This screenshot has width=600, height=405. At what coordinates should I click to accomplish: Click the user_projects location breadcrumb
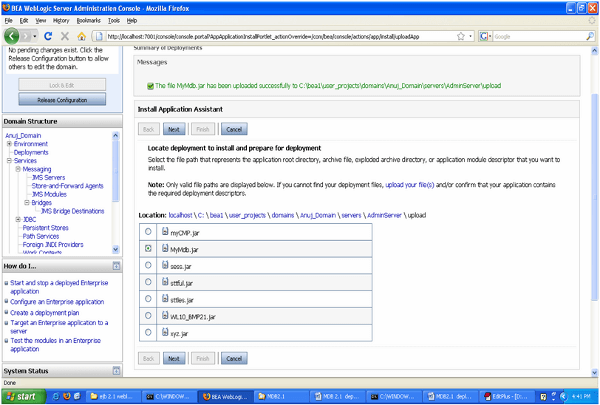coord(247,216)
